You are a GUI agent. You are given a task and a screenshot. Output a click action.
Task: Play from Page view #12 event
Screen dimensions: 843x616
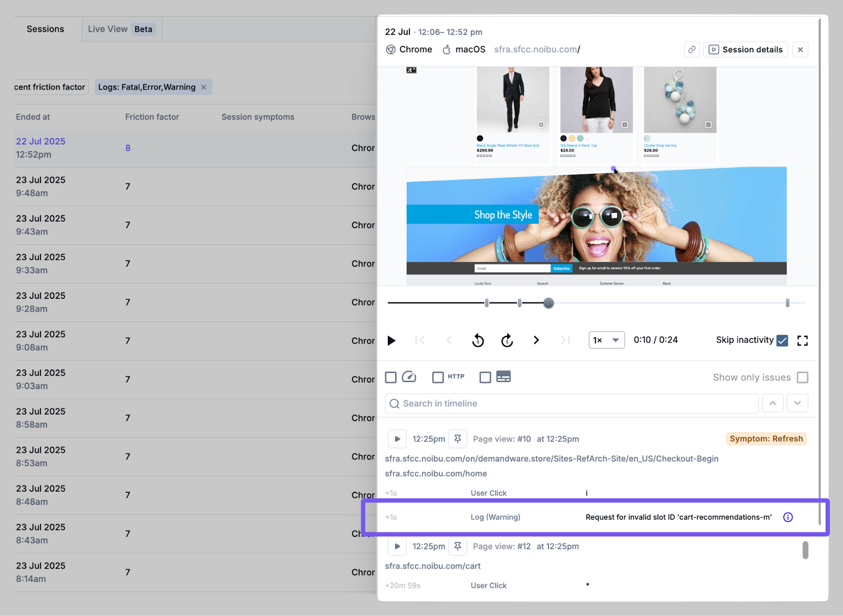tap(397, 546)
